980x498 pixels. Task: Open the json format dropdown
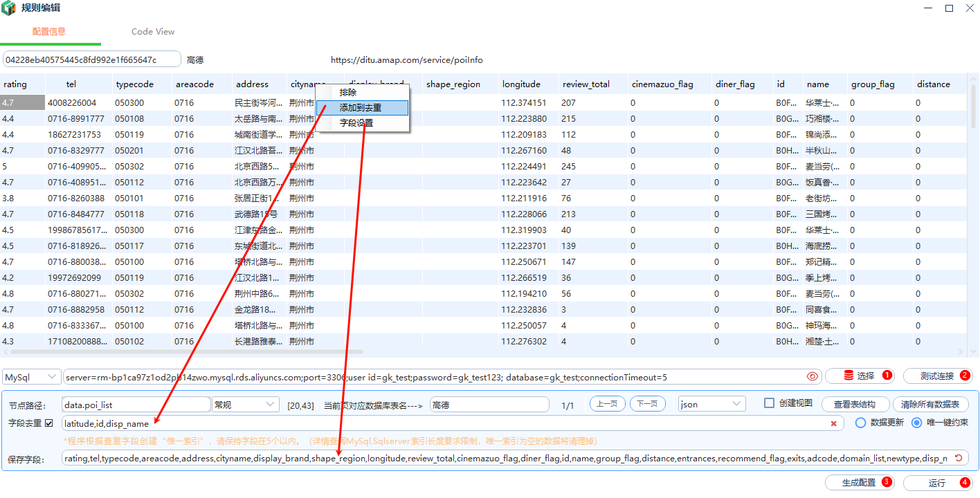[x=711, y=404]
